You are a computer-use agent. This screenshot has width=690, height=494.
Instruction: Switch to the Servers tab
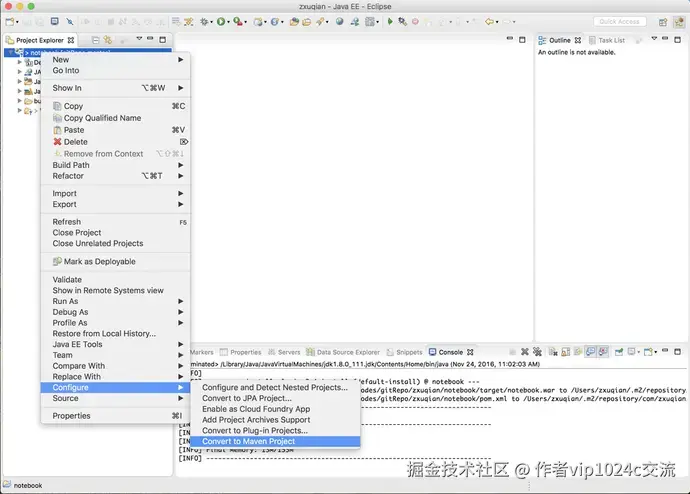coord(284,352)
